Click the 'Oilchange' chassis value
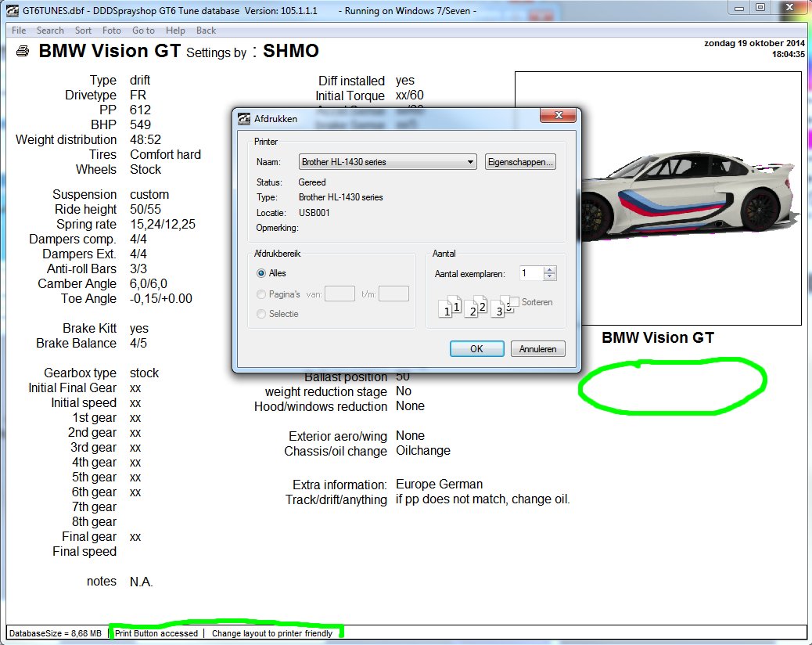The height and width of the screenshot is (645, 812). pos(423,451)
